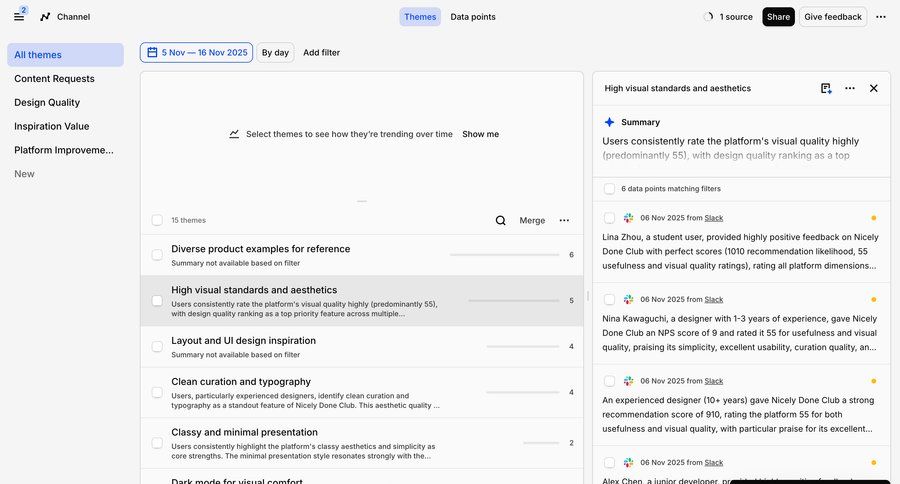This screenshot has width=900, height=484.
Task: Check the experienced designer data point checkbox
Action: [609, 381]
